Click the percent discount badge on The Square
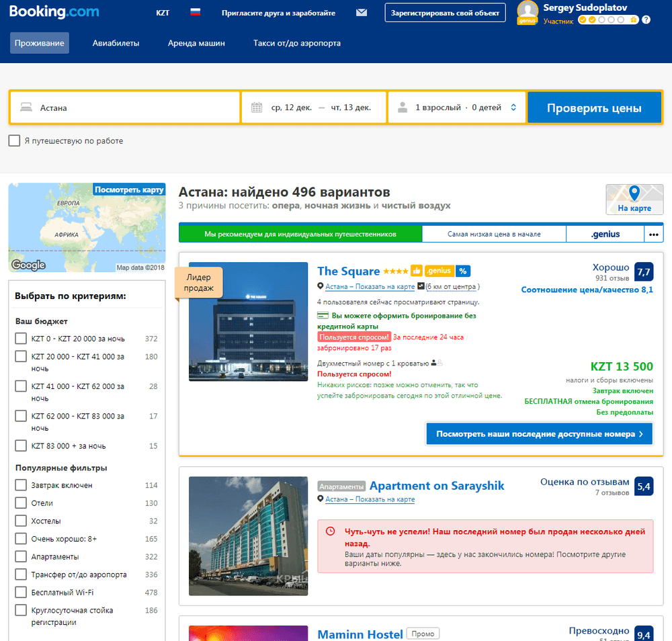Viewport: 672px width, 641px height. tap(463, 271)
